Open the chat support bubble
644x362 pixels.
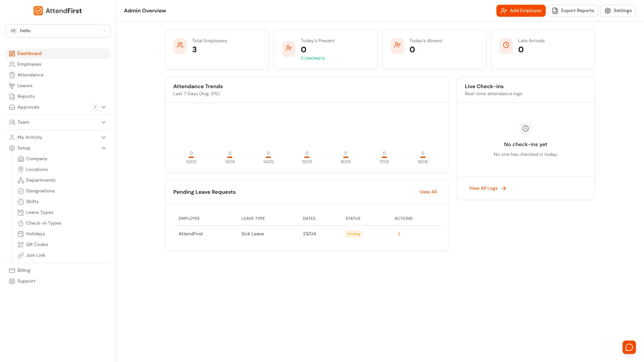pyautogui.click(x=629, y=347)
